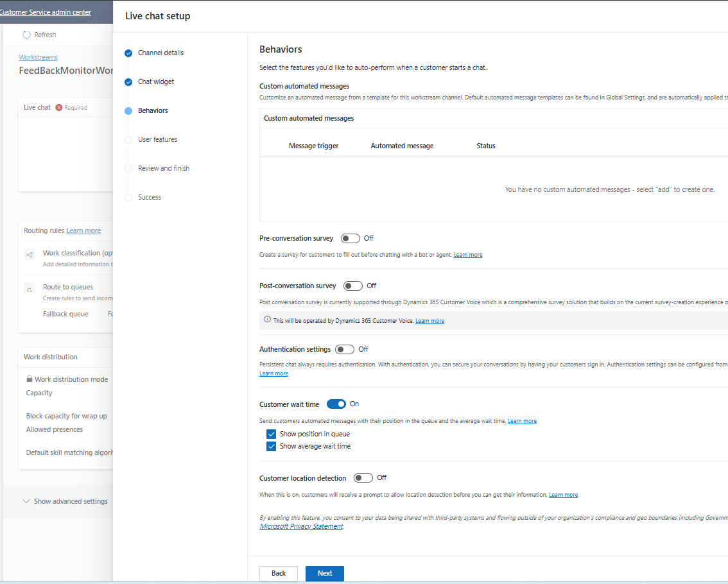728x584 pixels.
Task: Open the Microsoft Privacy Statement link
Action: (x=301, y=527)
